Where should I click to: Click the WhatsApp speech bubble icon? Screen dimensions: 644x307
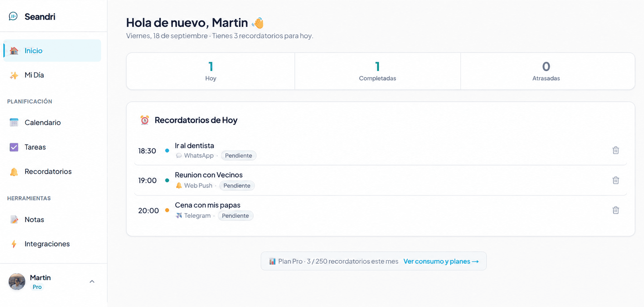(179, 156)
